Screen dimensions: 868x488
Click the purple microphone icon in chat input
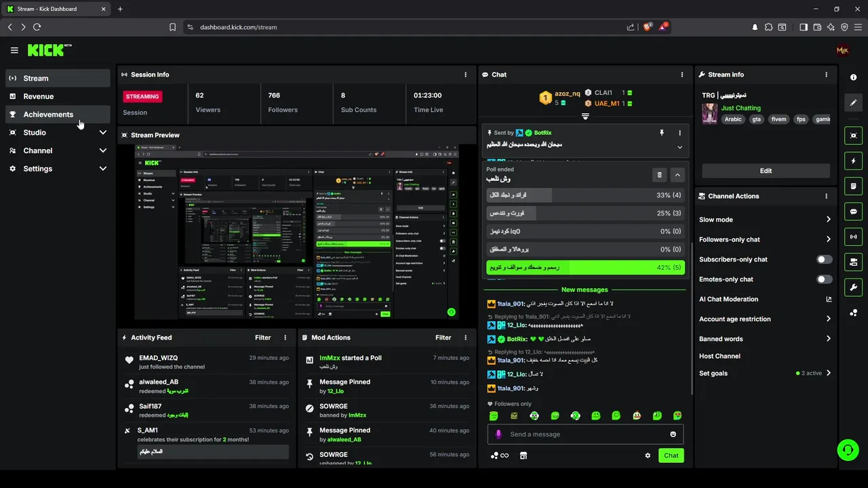click(498, 434)
